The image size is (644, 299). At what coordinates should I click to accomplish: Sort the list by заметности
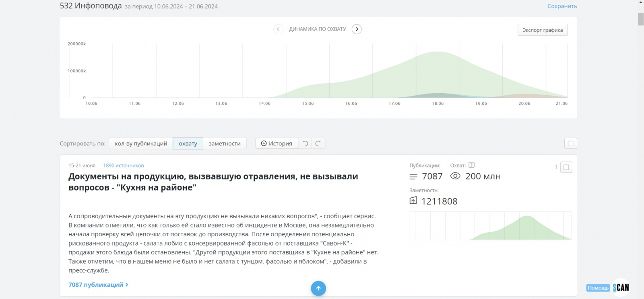(x=225, y=143)
